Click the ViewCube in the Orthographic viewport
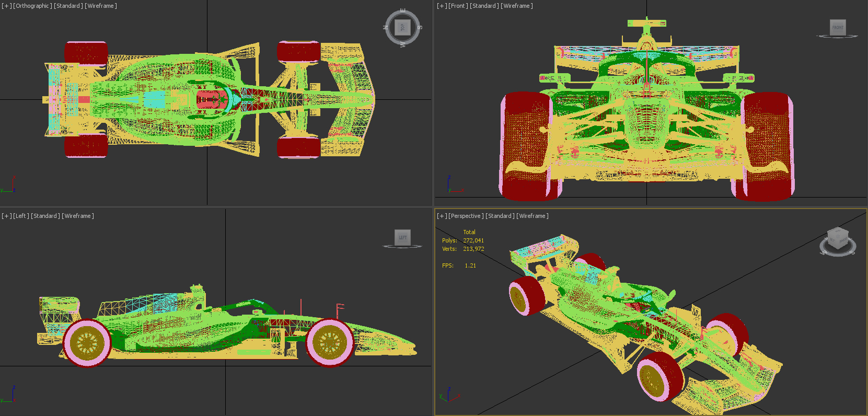The width and height of the screenshot is (868, 416). tap(402, 27)
